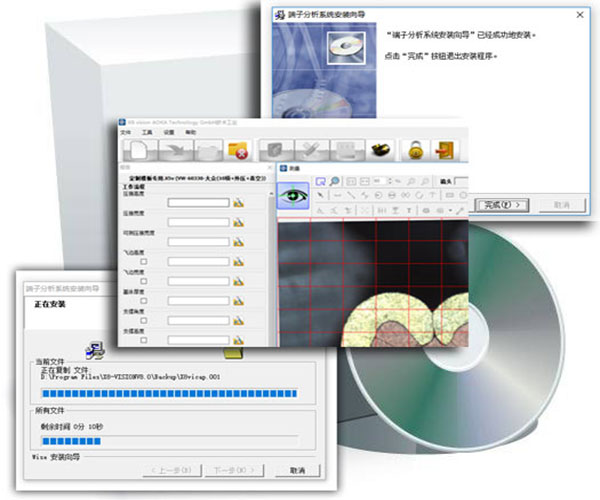This screenshot has width=600, height=500.
Task: Click the magnifying glass zoom icon
Action: point(334,181)
